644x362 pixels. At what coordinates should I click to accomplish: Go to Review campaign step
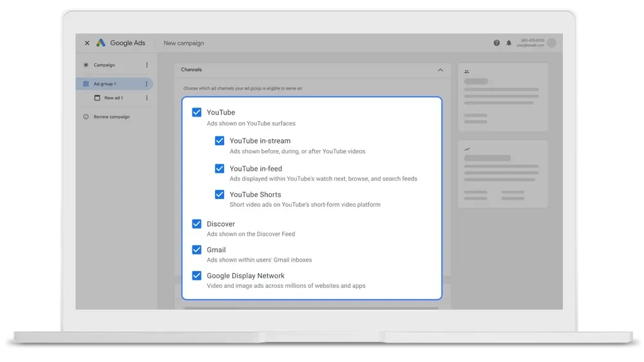[x=111, y=117]
